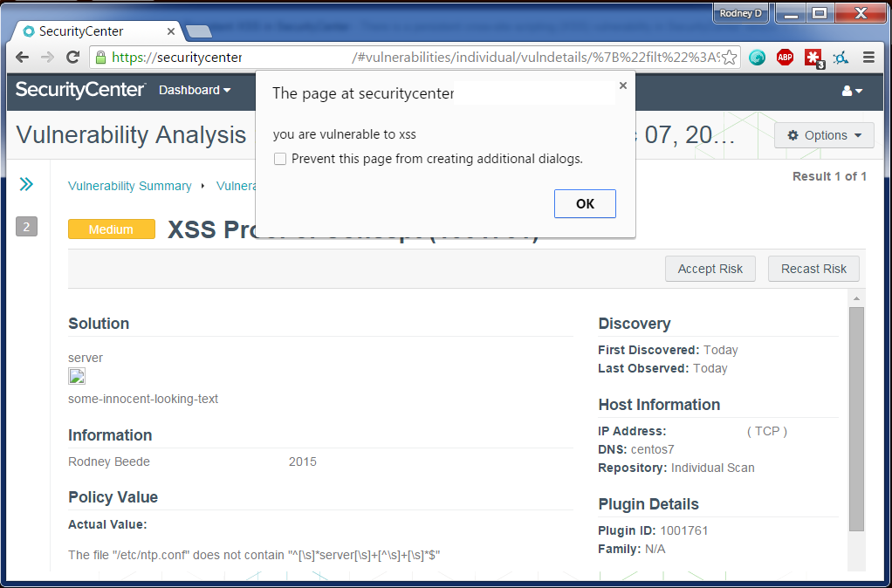Click the Accept Risk button

[710, 269]
